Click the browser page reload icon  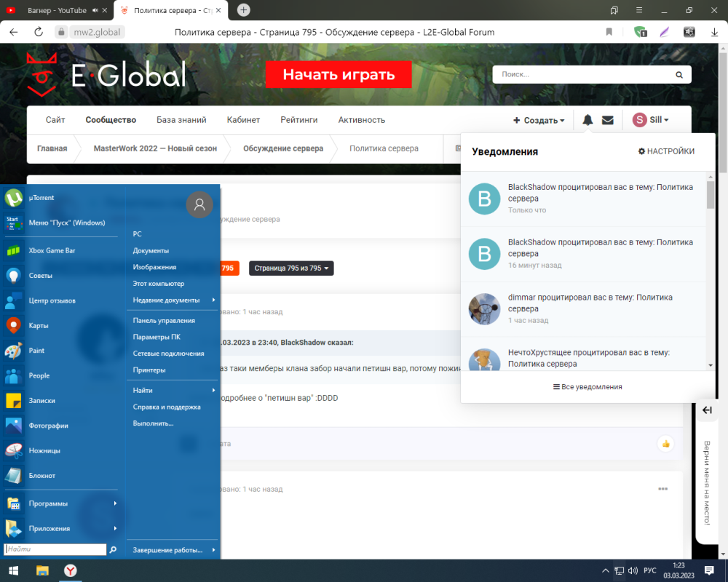point(39,32)
